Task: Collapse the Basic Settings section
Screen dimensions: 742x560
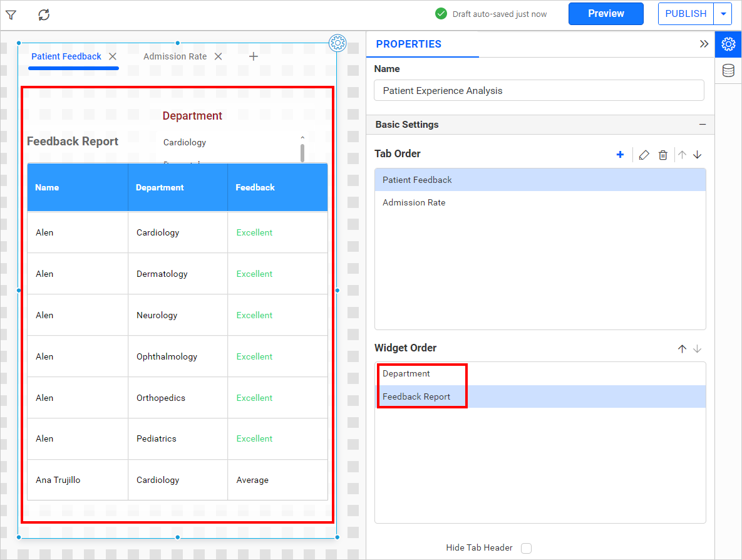Action: coord(702,124)
